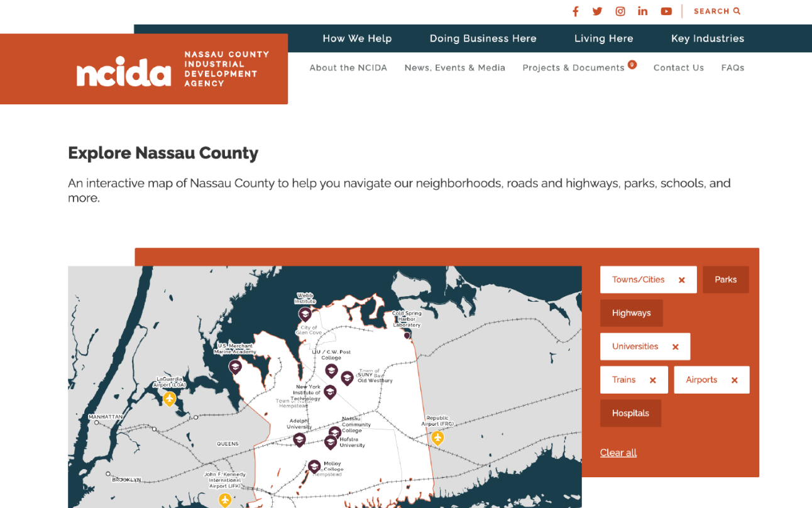Open the Key Industries menu
The image size is (812, 508).
[708, 38]
